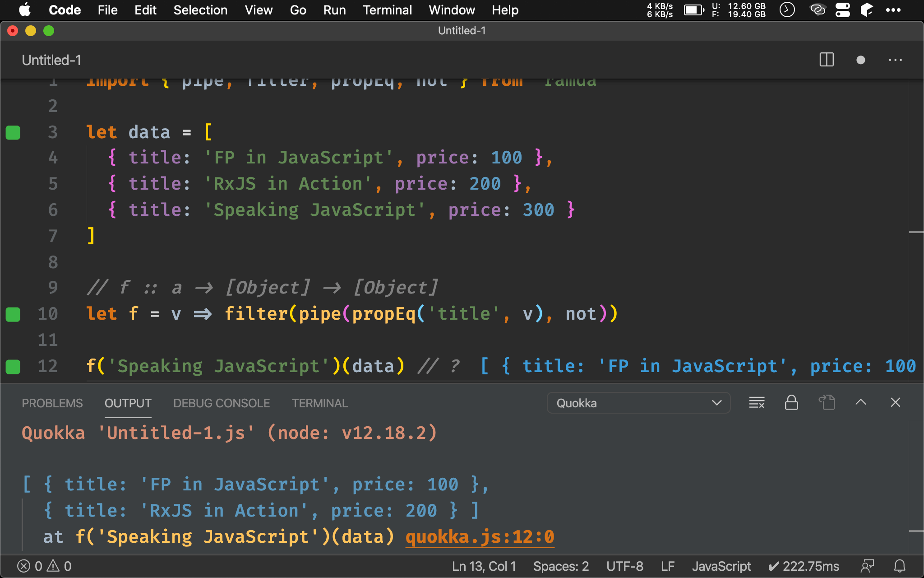
Task: Follow the quokka.js:12:0 link
Action: [480, 537]
